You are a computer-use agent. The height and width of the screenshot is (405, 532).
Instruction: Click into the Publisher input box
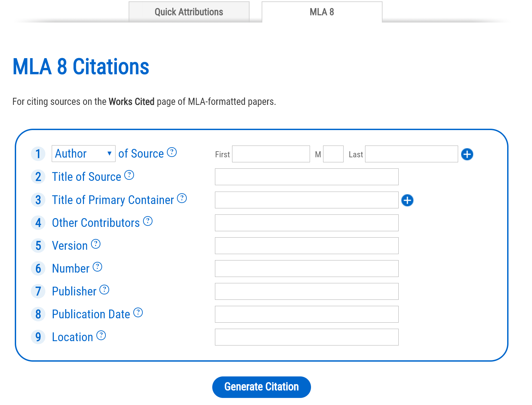pos(306,291)
